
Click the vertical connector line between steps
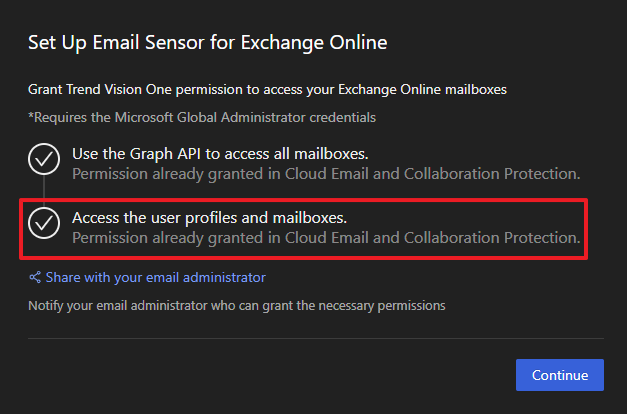coord(43,192)
